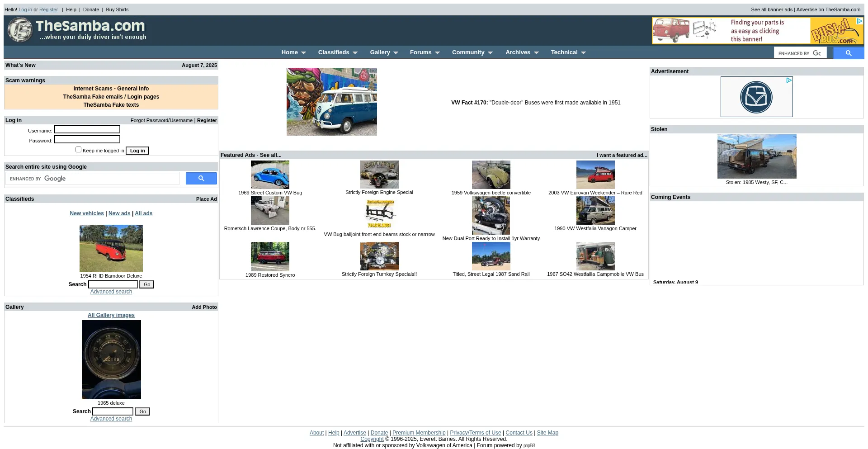Click Go next to Classifieds search
The height and width of the screenshot is (449, 868).
[146, 284]
